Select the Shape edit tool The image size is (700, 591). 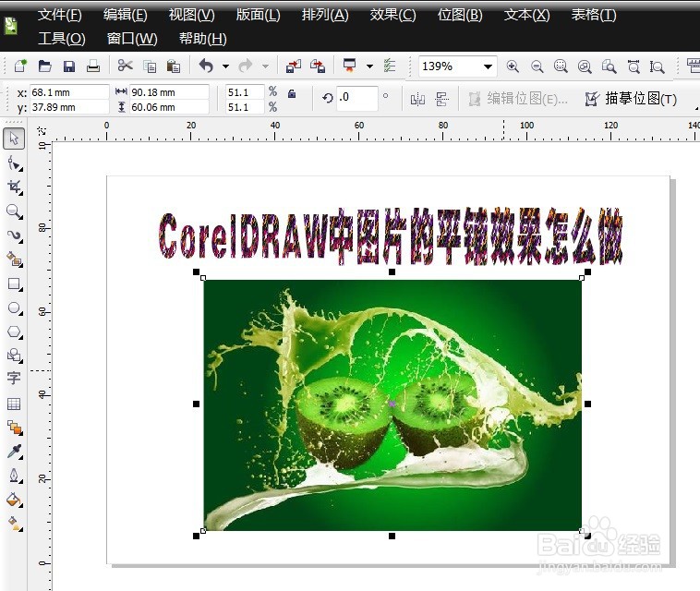[x=15, y=163]
